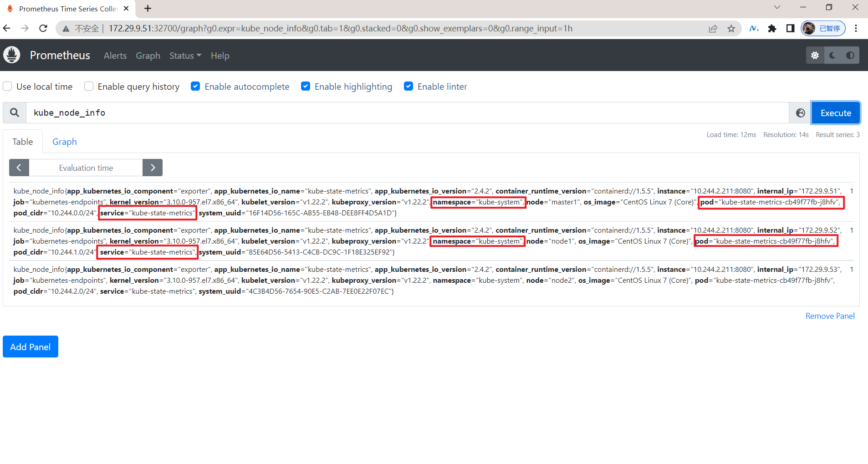
Task: Execute the query
Action: 836,113
